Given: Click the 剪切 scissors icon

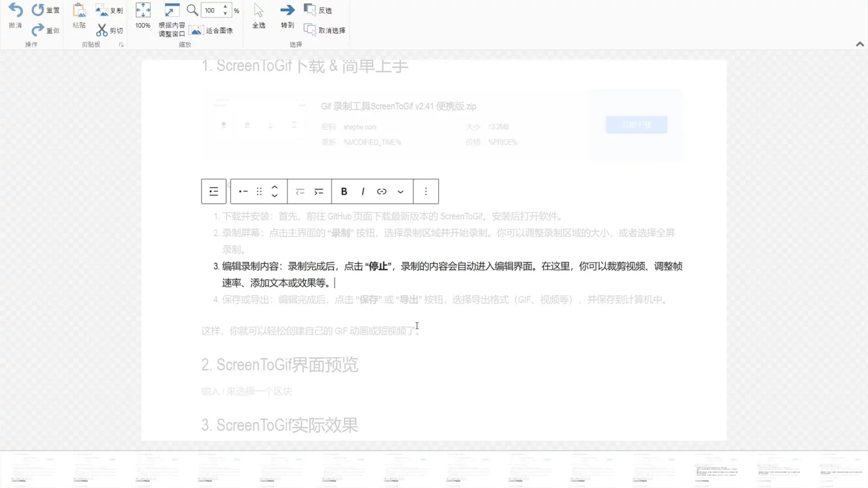Looking at the screenshot, I should pyautogui.click(x=102, y=30).
